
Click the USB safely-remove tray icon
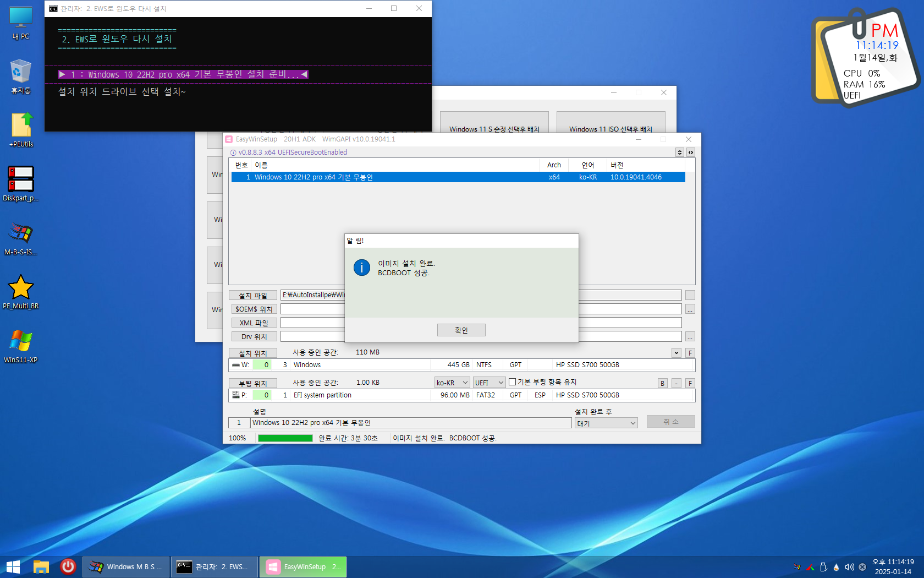click(x=823, y=567)
